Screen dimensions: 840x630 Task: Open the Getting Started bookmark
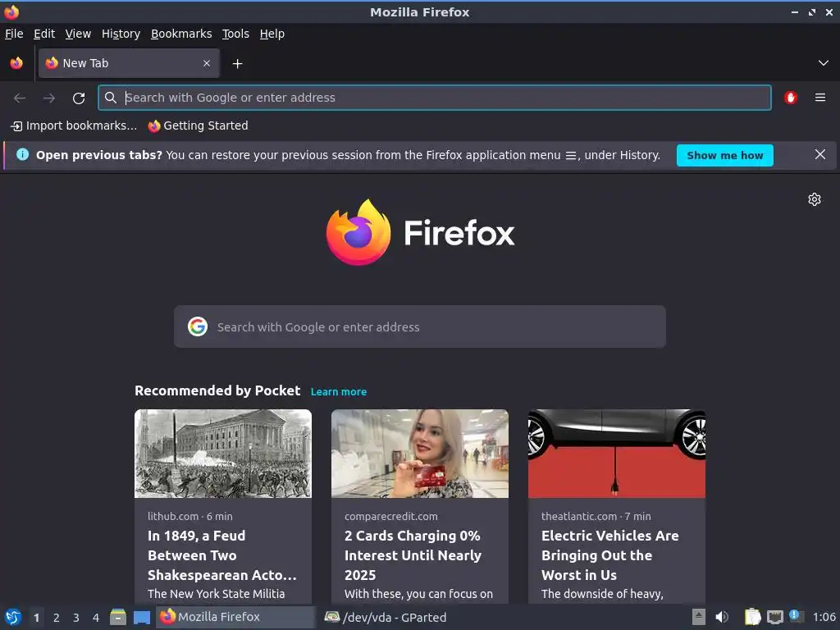point(199,126)
